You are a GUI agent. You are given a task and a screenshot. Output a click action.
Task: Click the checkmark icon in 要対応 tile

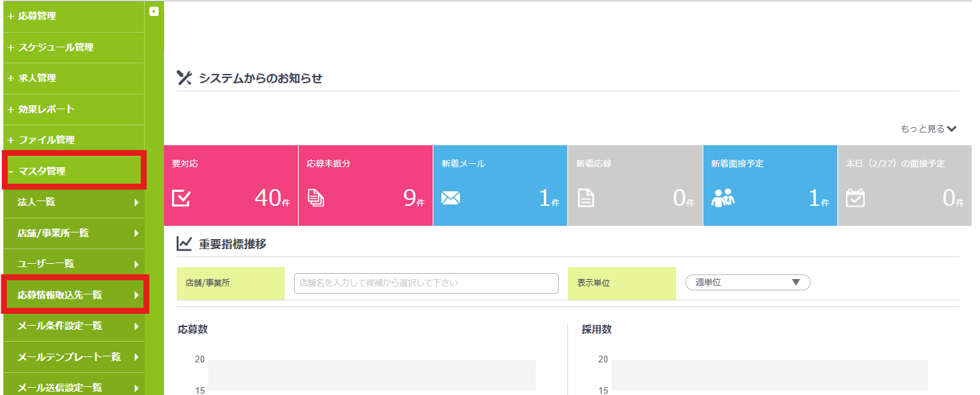coord(181,198)
